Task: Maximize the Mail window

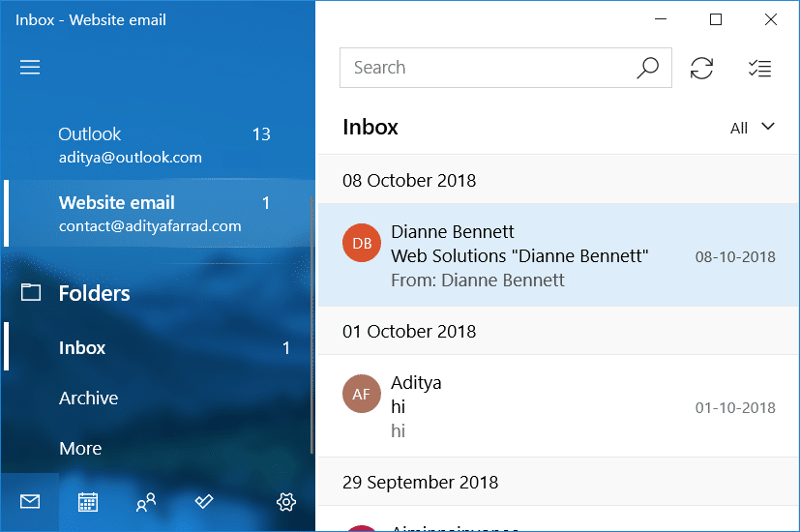Action: coord(716,19)
